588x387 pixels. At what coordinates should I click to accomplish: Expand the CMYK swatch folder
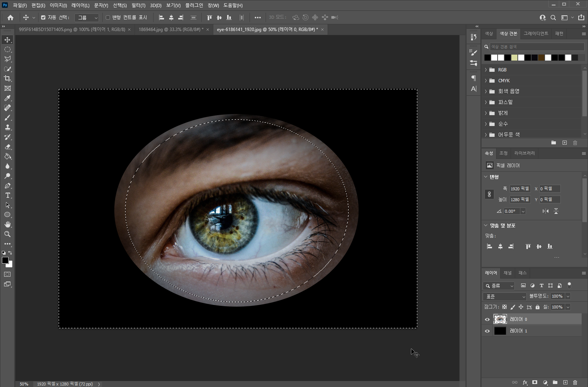click(486, 81)
